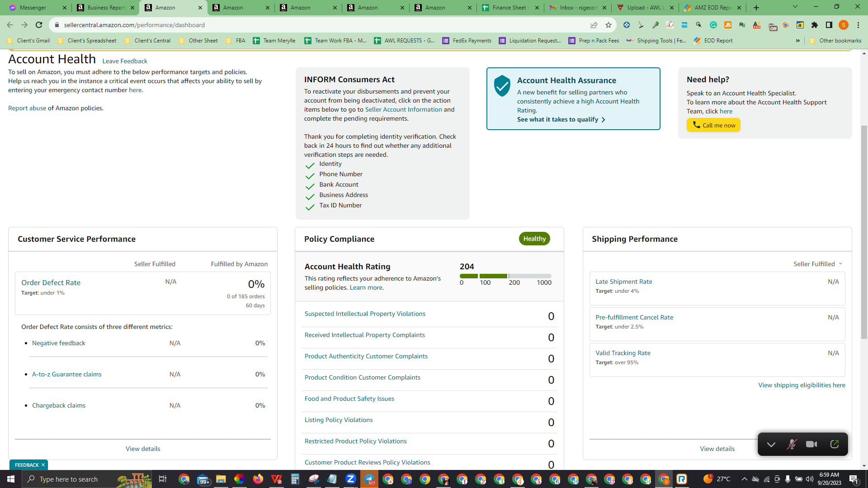Open the Chrome profile avatar S

click(844, 25)
